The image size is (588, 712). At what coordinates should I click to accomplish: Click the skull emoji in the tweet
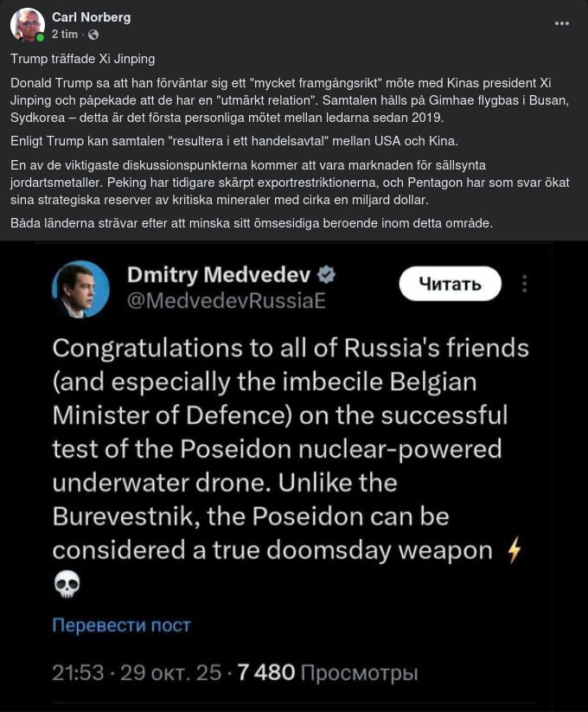coord(67,585)
